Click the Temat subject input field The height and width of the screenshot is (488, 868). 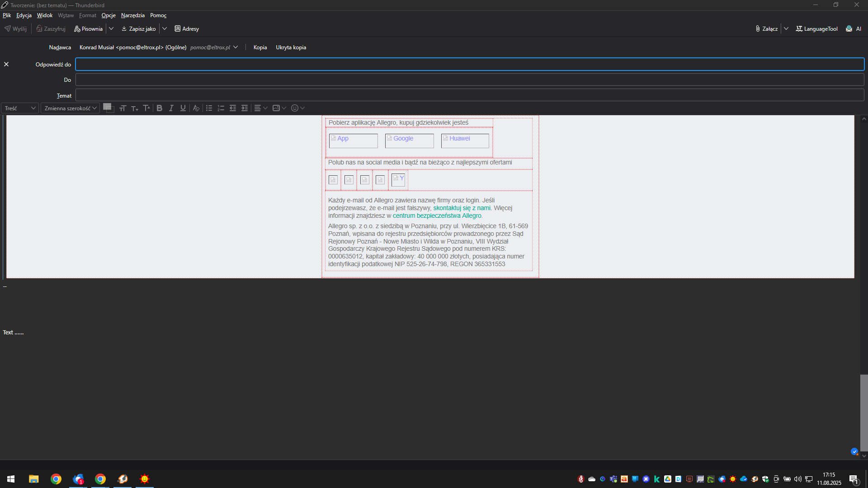469,95
